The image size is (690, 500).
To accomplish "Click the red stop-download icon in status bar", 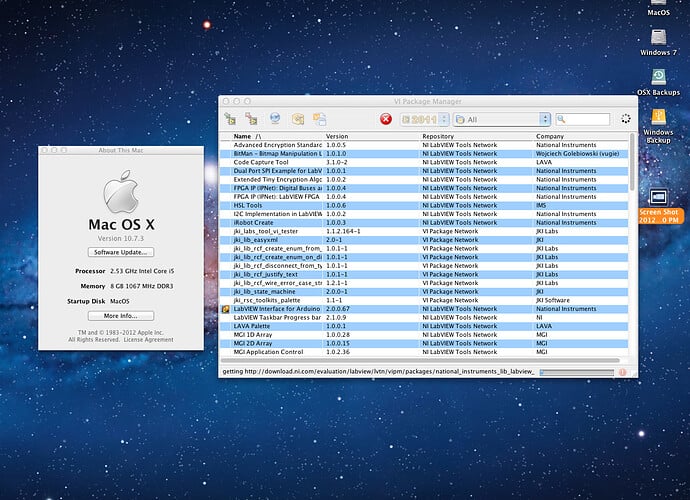I will 622,372.
